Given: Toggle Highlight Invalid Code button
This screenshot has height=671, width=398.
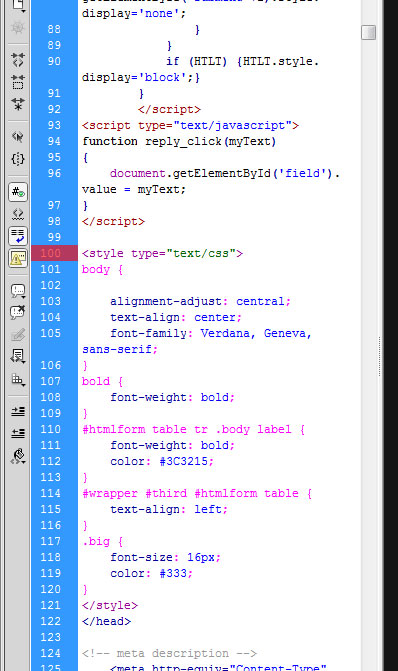Looking at the screenshot, I should (x=18, y=214).
